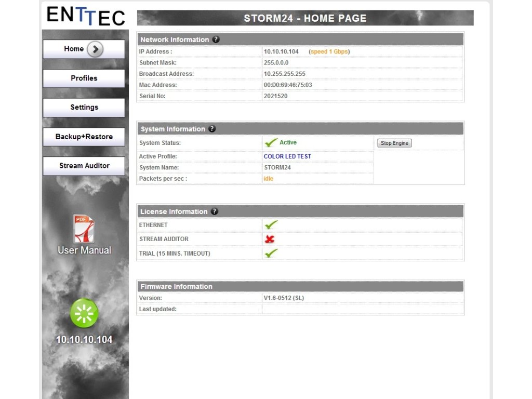Select system name value STORM24
Image resolution: width=532 pixels, height=399 pixels.
(x=277, y=168)
